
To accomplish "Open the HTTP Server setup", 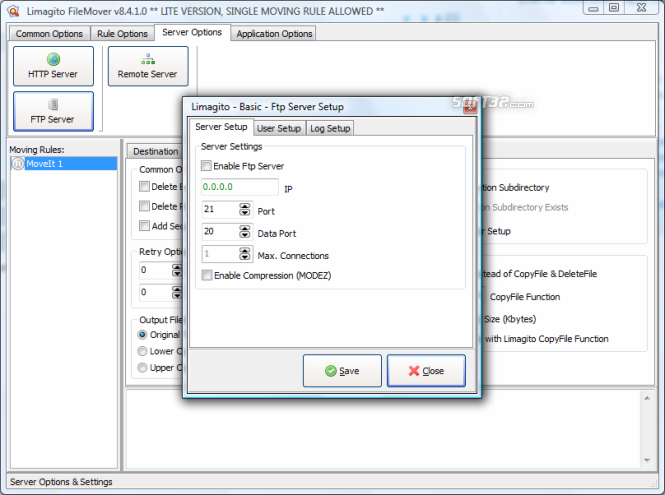I will (53, 66).
